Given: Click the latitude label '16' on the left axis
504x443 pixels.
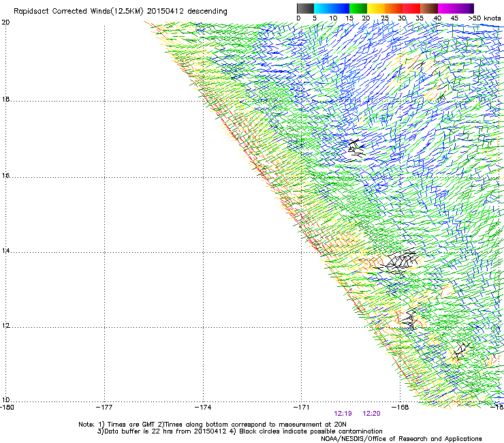Looking at the screenshot, I should tap(5, 176).
